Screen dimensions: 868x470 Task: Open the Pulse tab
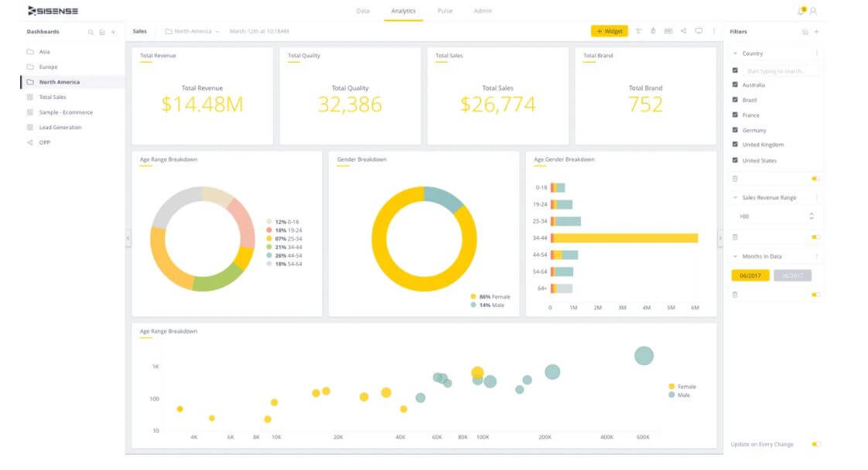445,10
